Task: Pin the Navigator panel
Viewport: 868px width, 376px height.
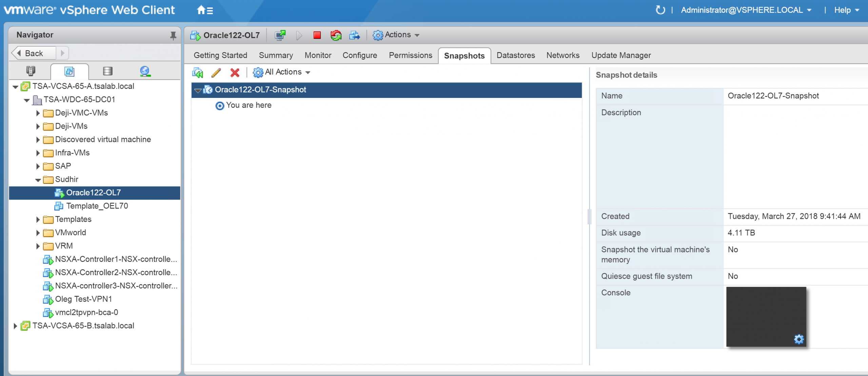Action: click(173, 35)
